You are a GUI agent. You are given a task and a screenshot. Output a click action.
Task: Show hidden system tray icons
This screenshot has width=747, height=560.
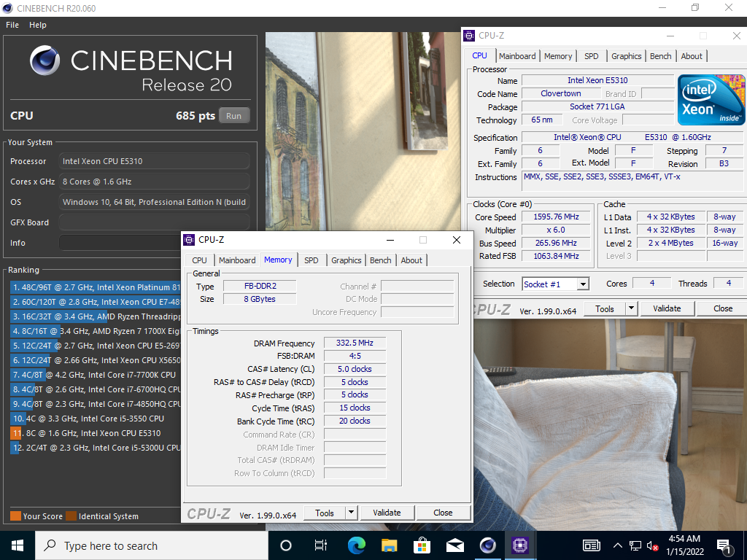[x=617, y=545]
